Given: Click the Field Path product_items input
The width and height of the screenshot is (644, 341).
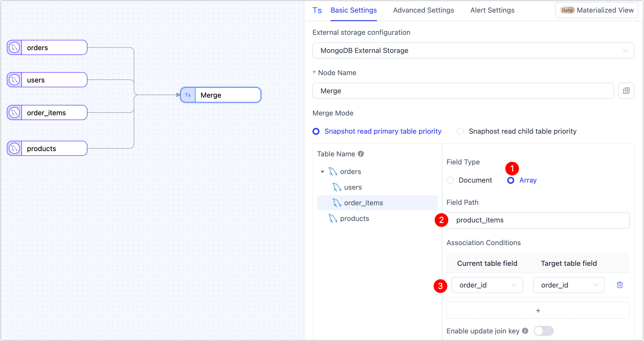Looking at the screenshot, I should (538, 220).
